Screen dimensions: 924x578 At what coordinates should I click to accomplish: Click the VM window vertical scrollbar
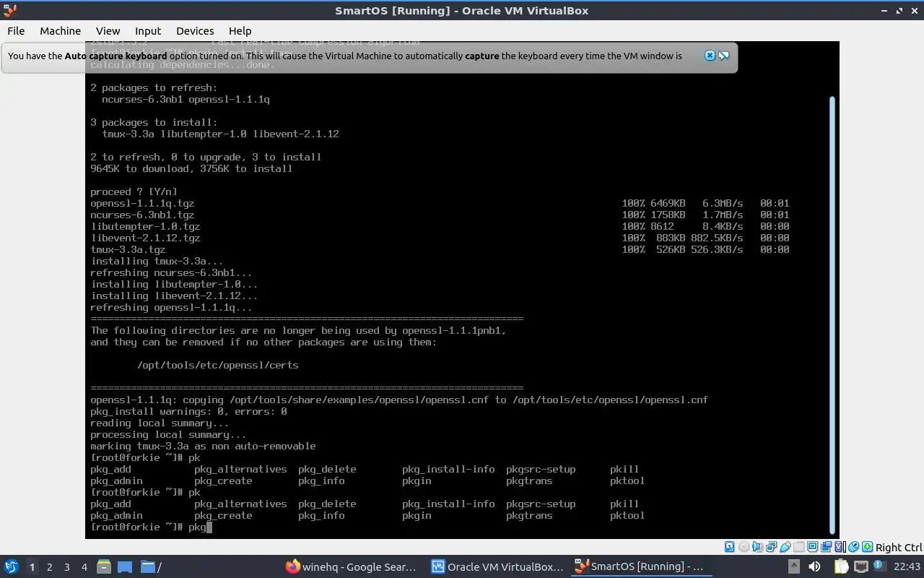(832, 314)
